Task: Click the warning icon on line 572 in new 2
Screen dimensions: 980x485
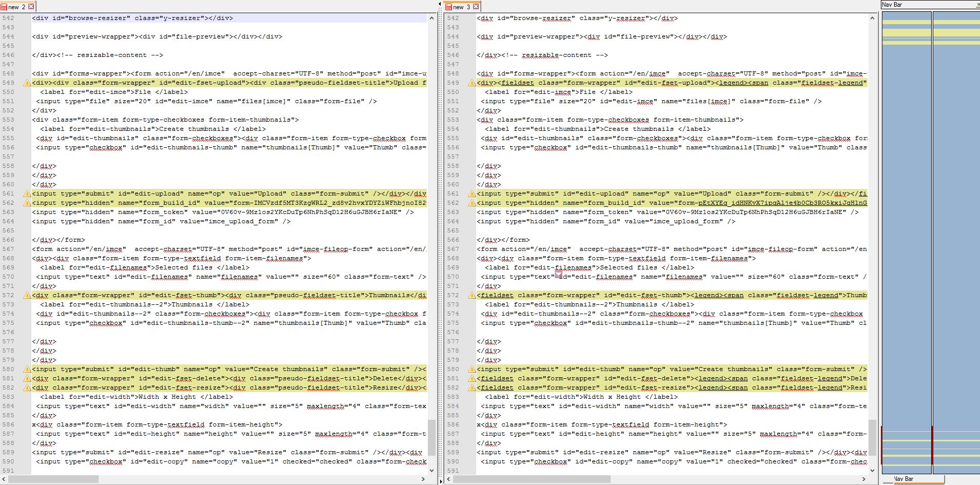Action: click(x=27, y=295)
